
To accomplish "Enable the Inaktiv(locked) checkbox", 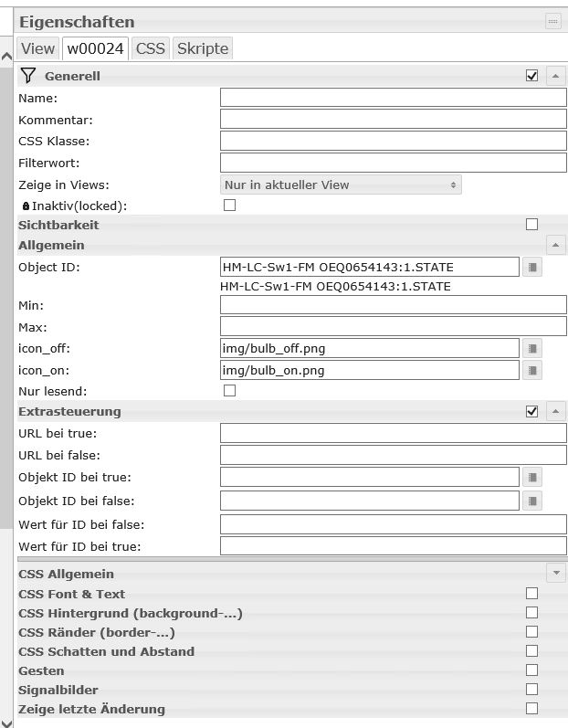I will click(230, 206).
